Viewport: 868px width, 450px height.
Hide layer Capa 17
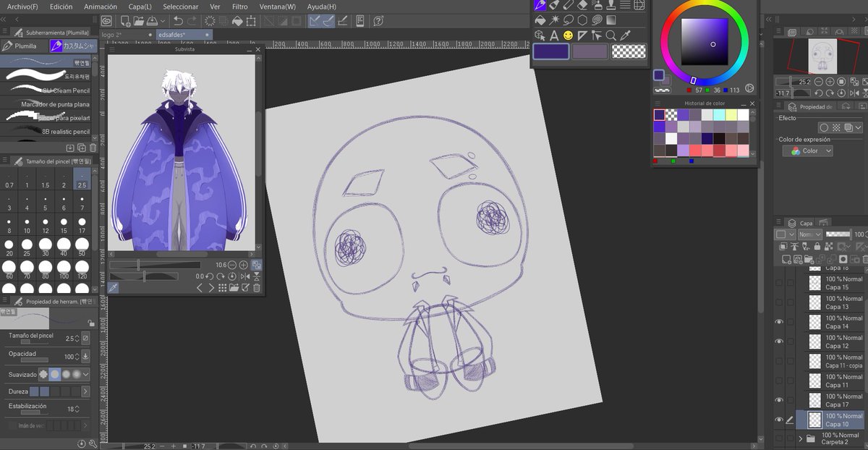click(x=779, y=400)
